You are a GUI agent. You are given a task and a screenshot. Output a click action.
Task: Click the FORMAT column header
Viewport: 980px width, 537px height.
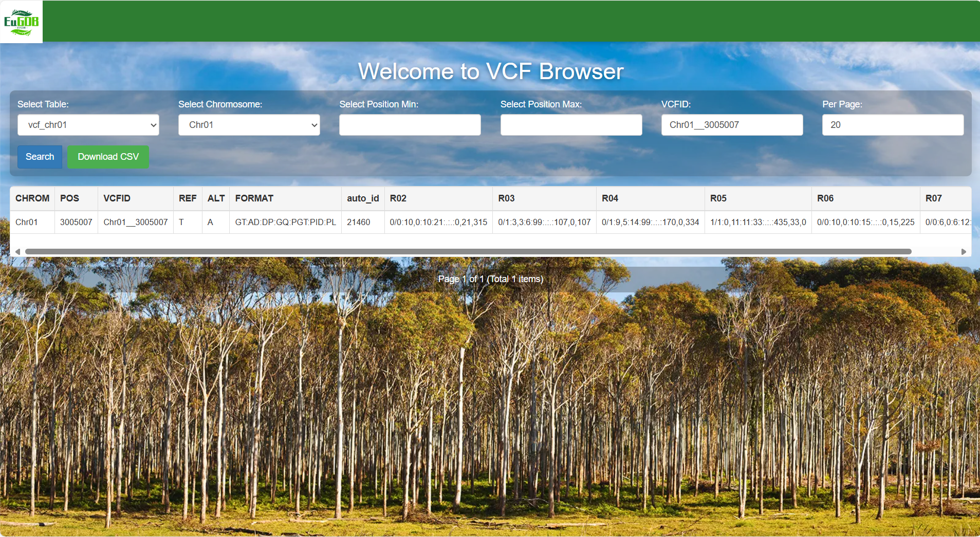pos(253,198)
